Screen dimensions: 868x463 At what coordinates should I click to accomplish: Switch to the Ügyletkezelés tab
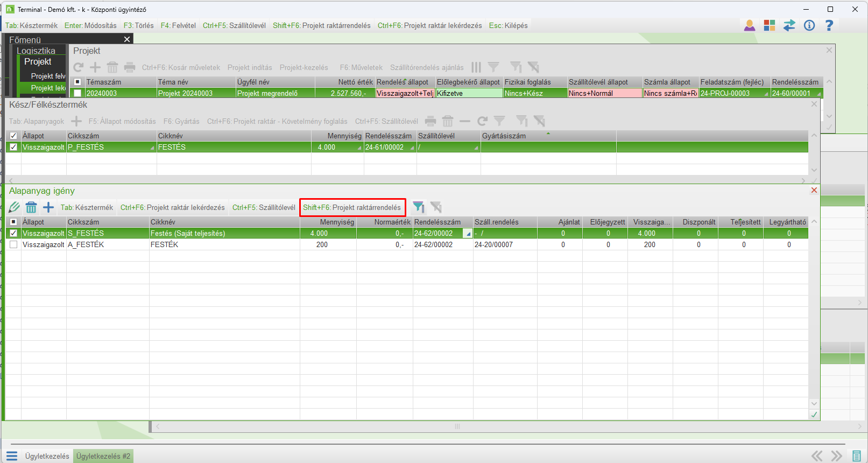coord(47,456)
